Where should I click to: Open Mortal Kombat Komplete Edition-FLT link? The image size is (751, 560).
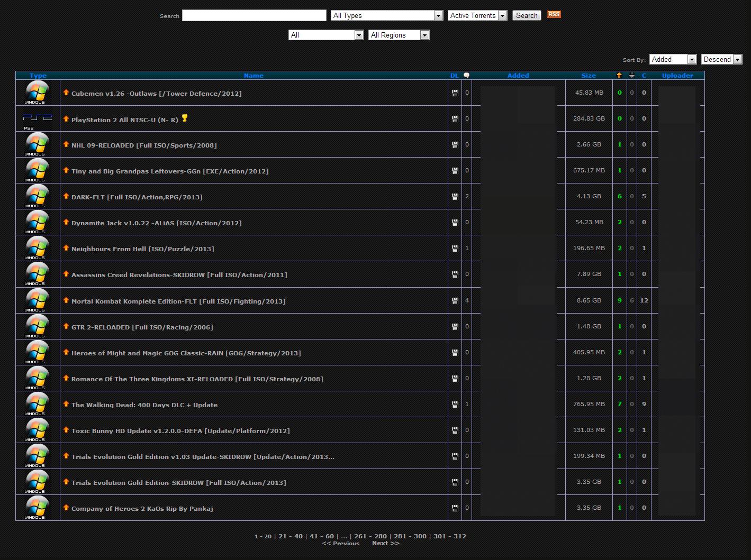[x=178, y=301]
